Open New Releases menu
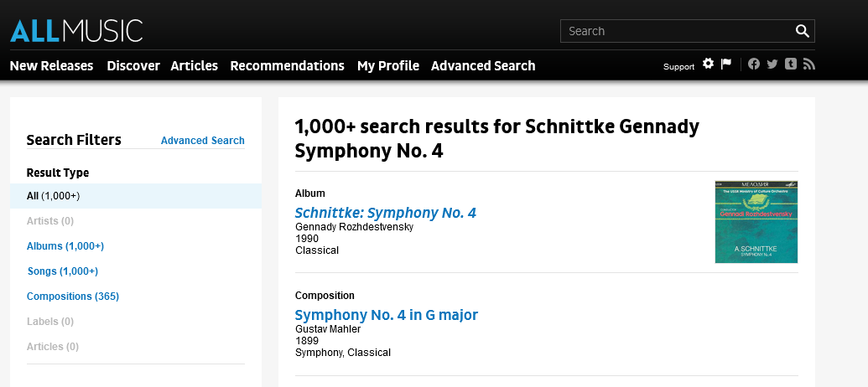The height and width of the screenshot is (387, 868). point(51,65)
